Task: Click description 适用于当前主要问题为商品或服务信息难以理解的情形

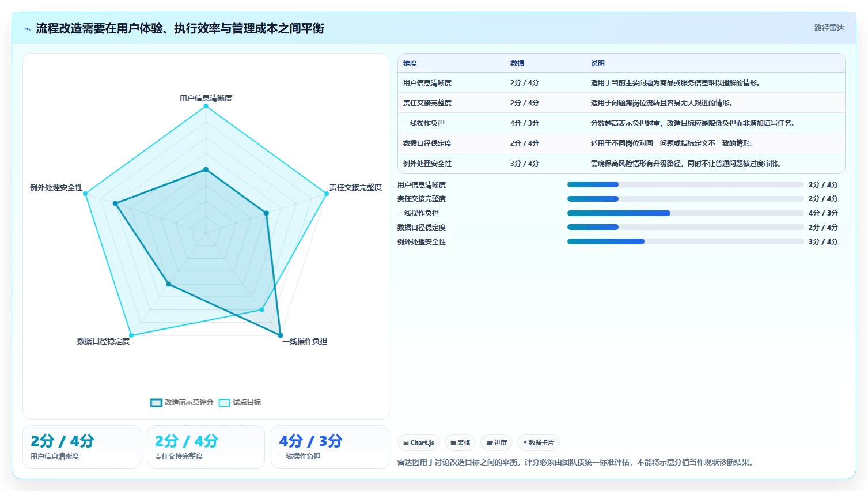Action: 676,83
